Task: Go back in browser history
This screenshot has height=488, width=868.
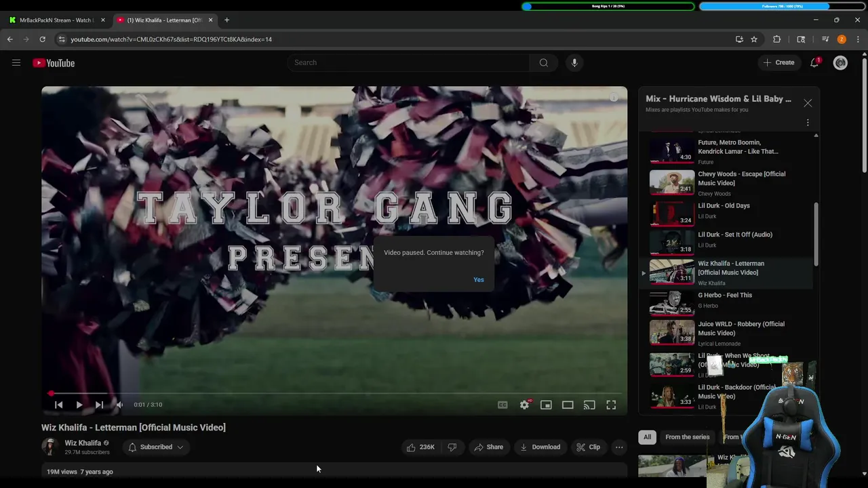Action: tap(10, 39)
